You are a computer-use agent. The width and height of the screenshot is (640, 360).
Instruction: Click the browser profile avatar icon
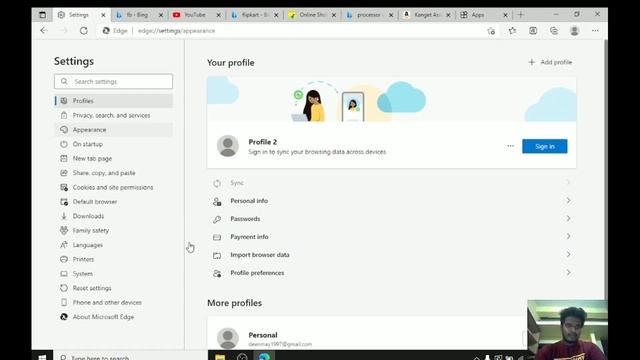[x=574, y=31]
